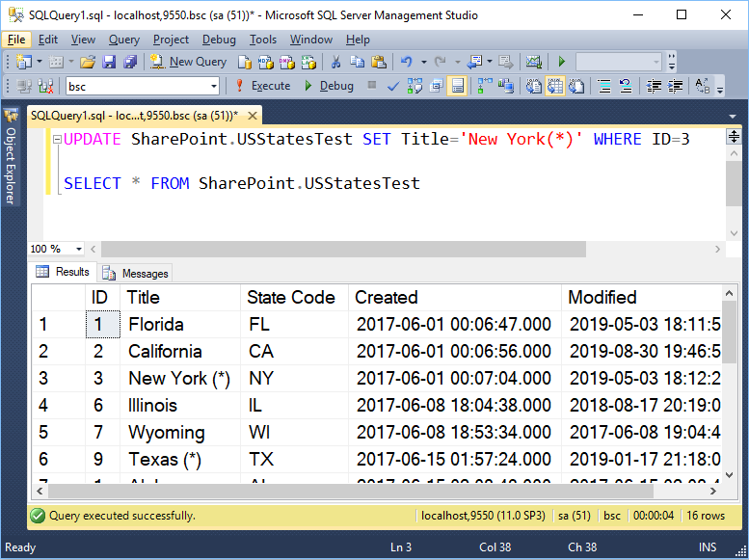This screenshot has height=560, width=749.
Task: Open the Tools menu
Action: (263, 40)
